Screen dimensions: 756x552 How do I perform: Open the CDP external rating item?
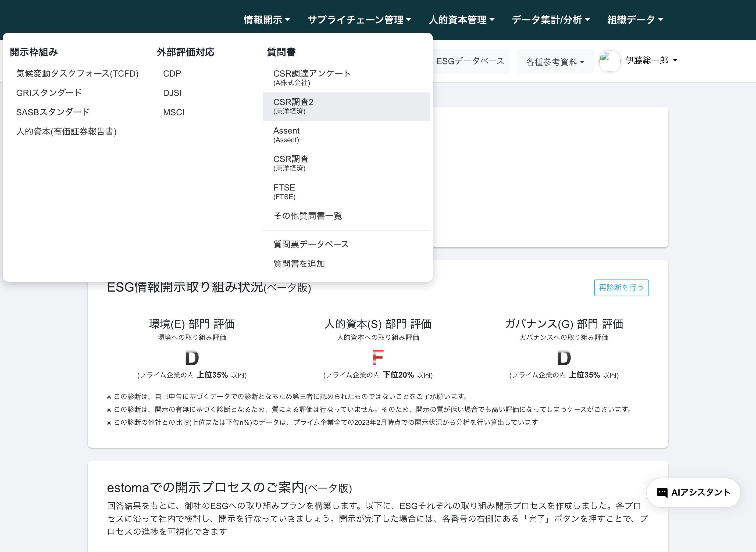[172, 74]
